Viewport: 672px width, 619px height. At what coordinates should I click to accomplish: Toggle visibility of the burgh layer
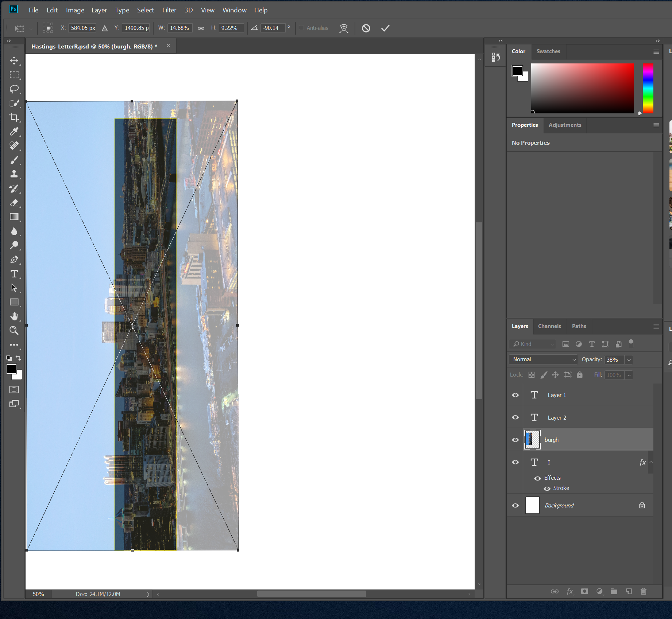pyautogui.click(x=515, y=440)
